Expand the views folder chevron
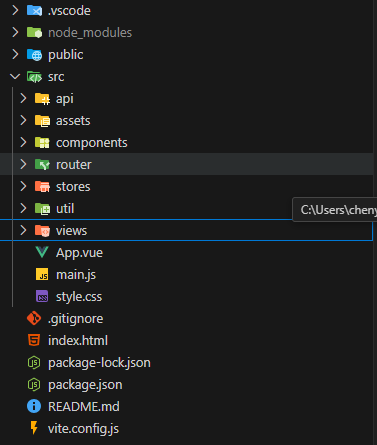 [23, 230]
